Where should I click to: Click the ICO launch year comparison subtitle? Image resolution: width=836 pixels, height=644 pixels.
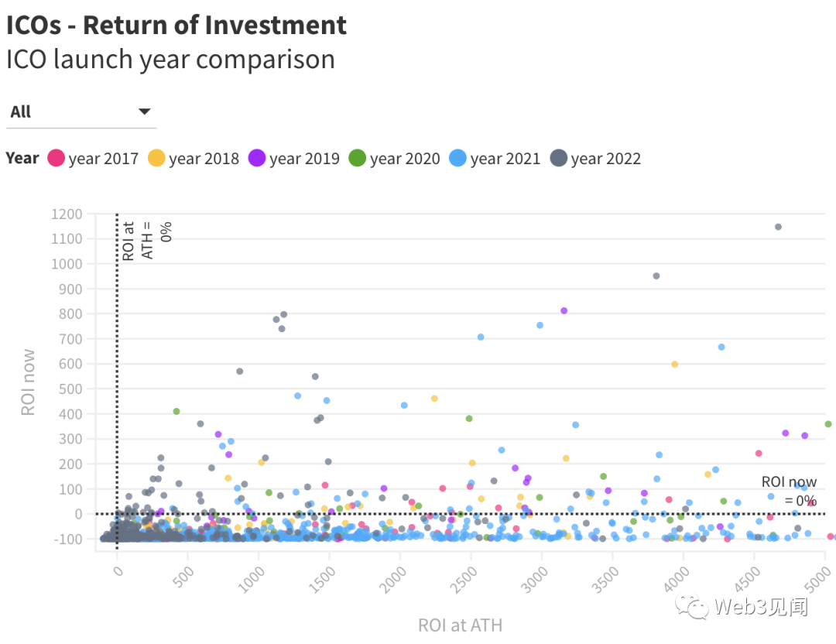(x=172, y=59)
